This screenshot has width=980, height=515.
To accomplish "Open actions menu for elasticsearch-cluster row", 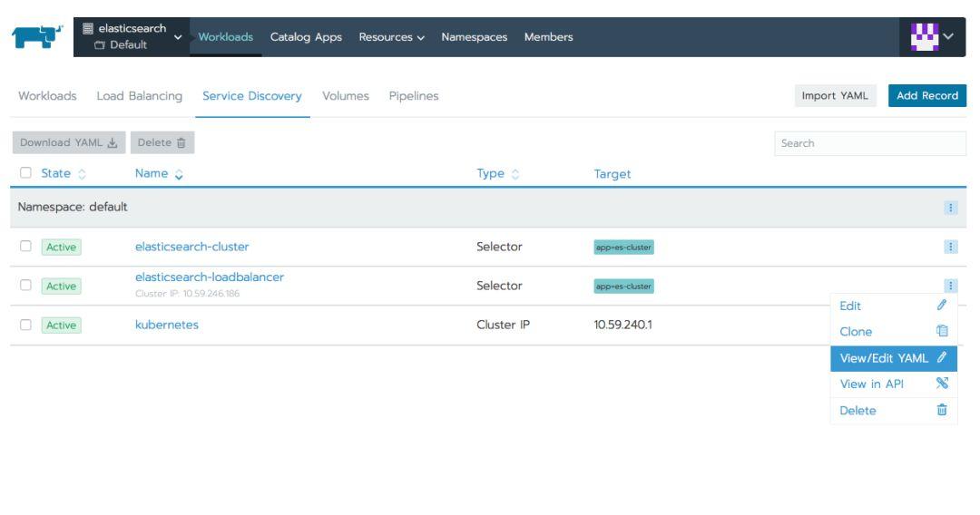I will [950, 247].
